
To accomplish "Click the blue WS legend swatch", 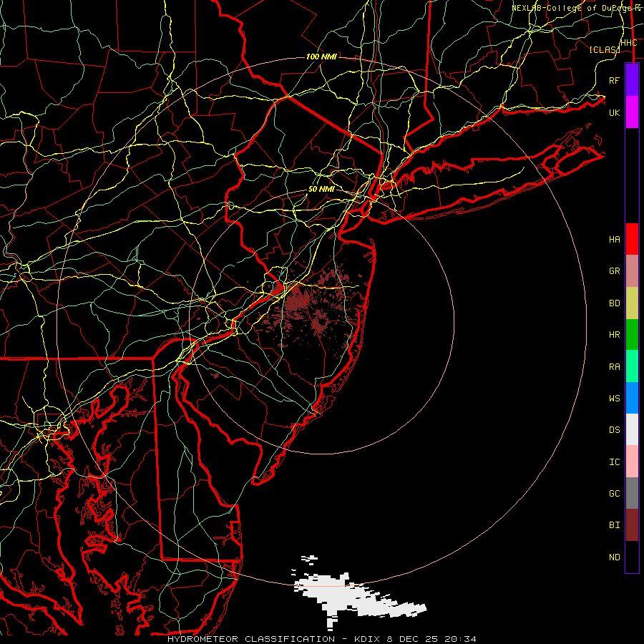I will click(632, 398).
